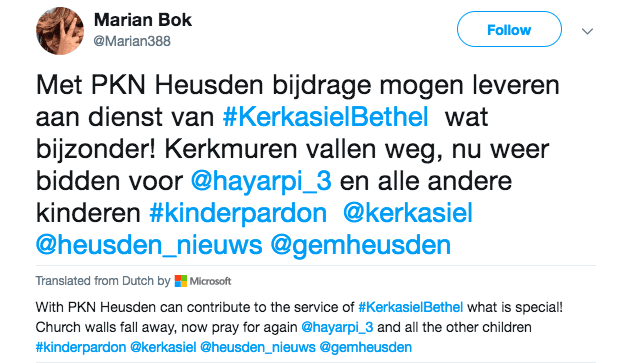This screenshot has width=633, height=363.
Task: Open @gemheusden mention in Dutch tweet
Action: tap(361, 245)
